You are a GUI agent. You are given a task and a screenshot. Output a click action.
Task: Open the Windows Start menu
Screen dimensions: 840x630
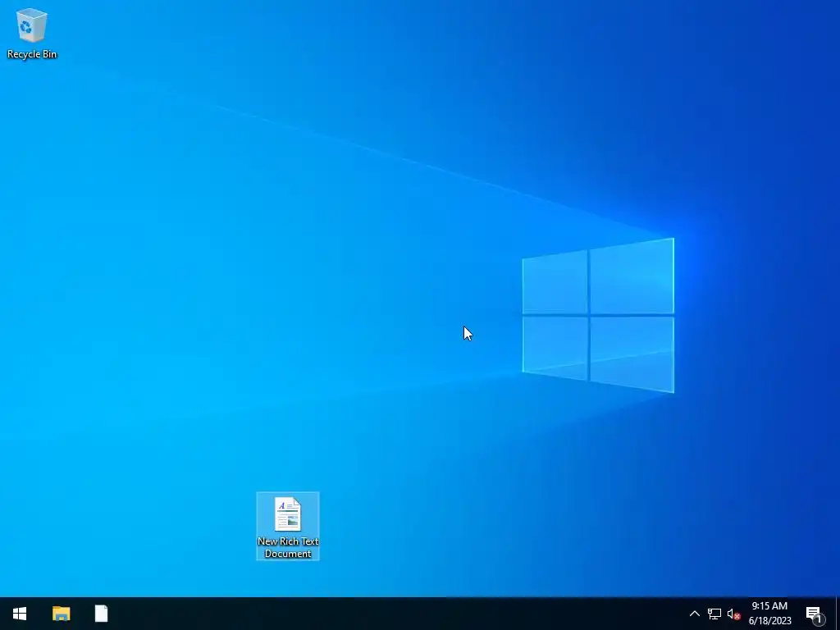20,614
